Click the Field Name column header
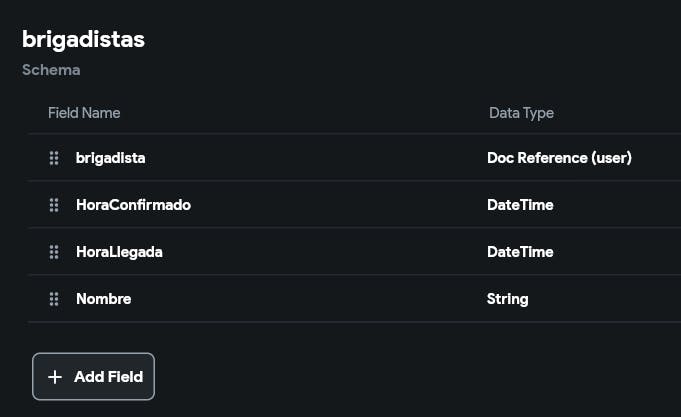 (84, 113)
